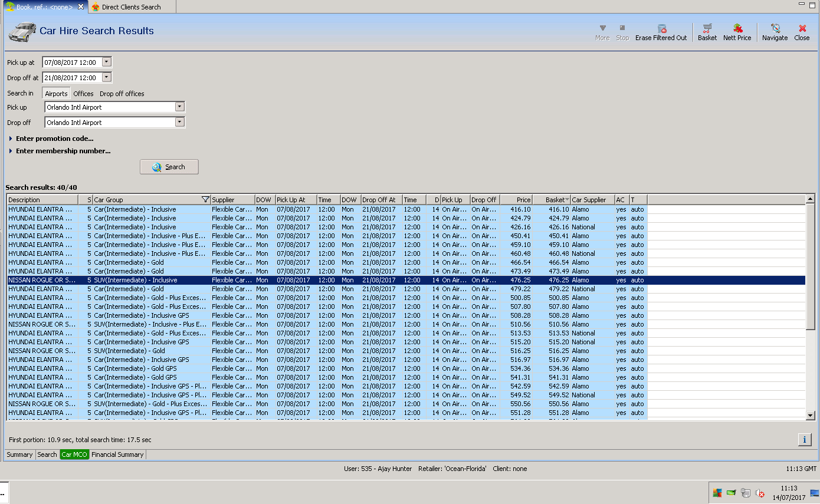Select the NISSAN ROGUE 476.25 highlighted row
This screenshot has width=820, height=504.
[x=406, y=280]
